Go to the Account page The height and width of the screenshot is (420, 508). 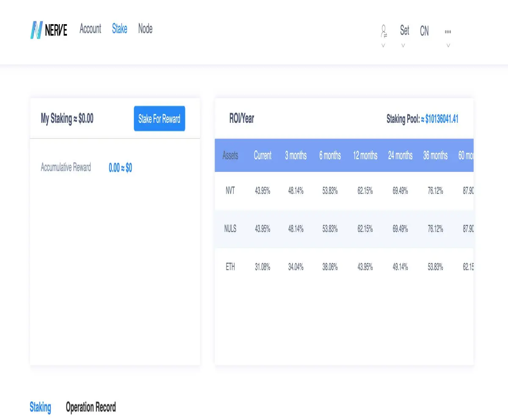tap(91, 29)
